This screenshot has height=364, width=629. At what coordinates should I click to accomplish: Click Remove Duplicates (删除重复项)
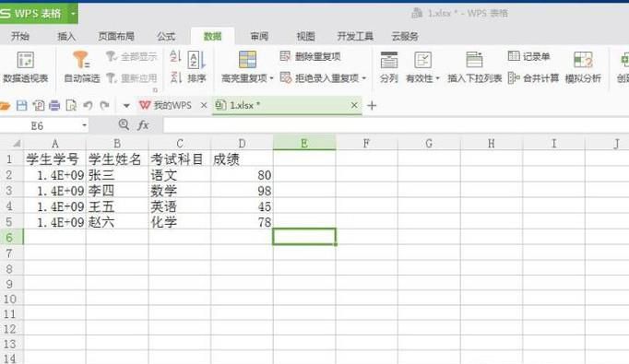click(x=310, y=56)
